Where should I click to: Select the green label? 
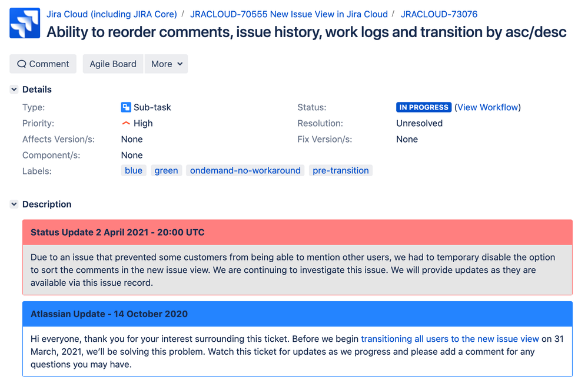click(x=166, y=170)
